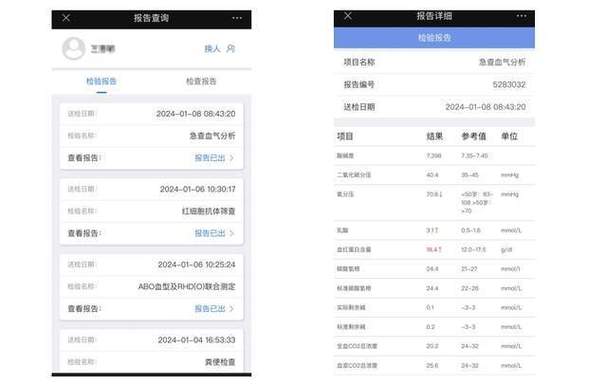Screen dimensions: 607x384
Task: Click the chevron arrow in the 急查血气分析 card
Action: (232, 158)
